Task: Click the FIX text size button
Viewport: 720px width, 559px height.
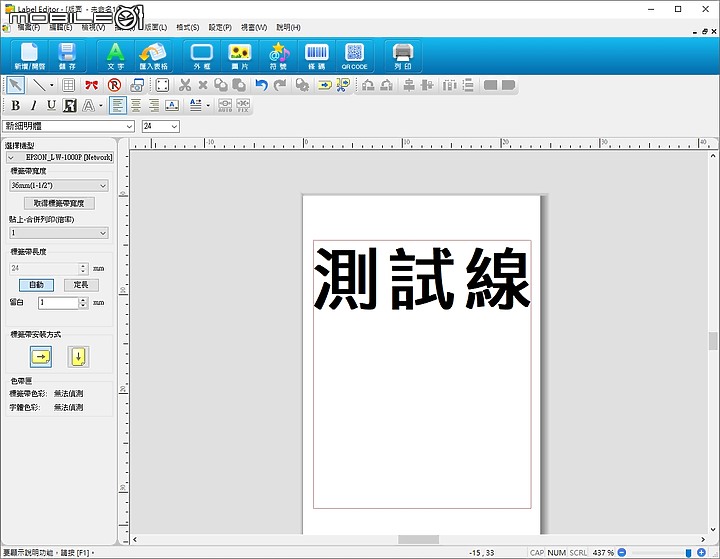Action: point(243,106)
